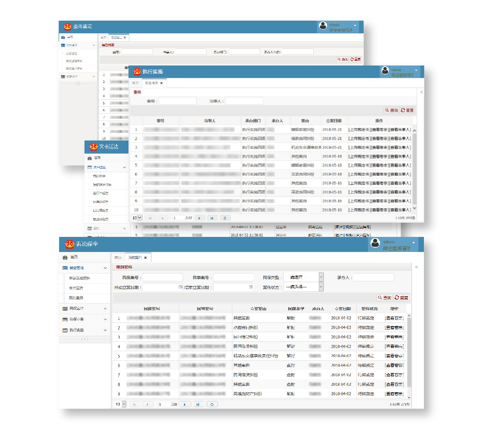This screenshot has height=448, width=483.
Task: Open home (首页) icon in 委托鉴定 sidebar
Action: point(63,37)
